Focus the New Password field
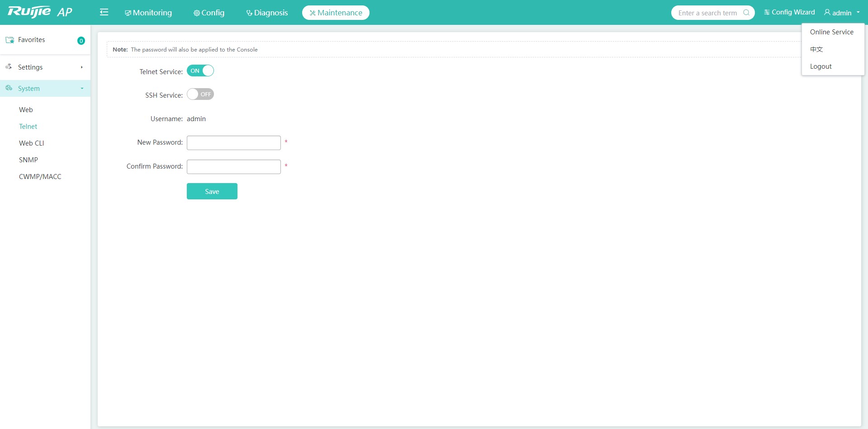Viewport: 868px width, 429px height. click(234, 143)
